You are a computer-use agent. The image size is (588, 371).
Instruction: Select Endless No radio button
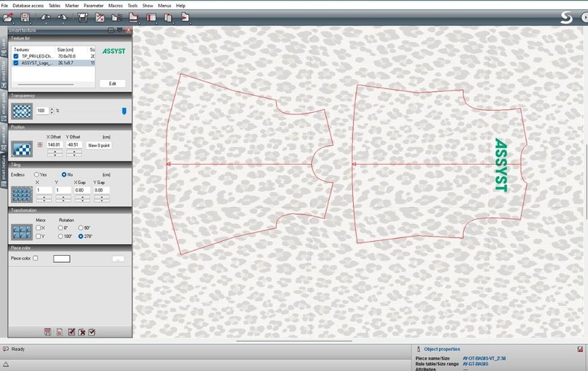[x=64, y=175]
